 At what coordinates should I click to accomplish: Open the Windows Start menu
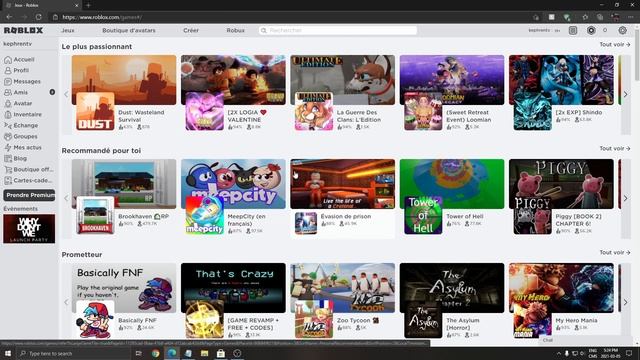click(8, 353)
